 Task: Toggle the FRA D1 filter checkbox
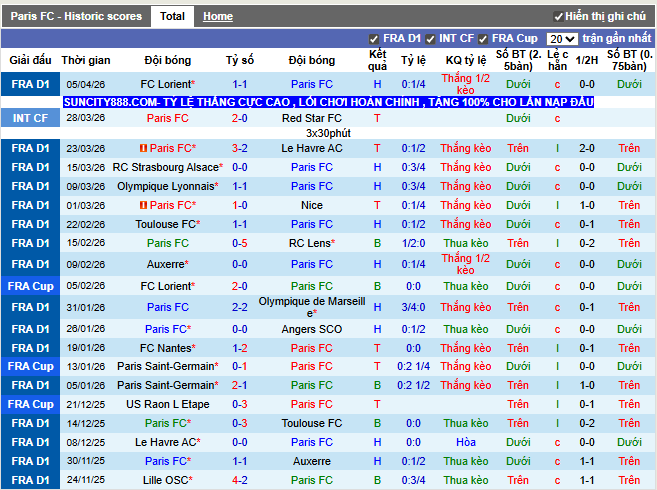[374, 39]
